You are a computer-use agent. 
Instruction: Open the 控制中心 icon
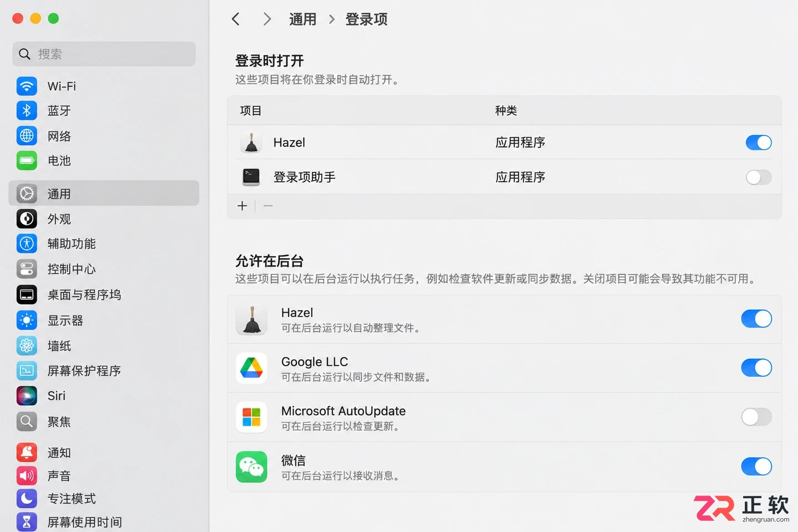tap(27, 269)
